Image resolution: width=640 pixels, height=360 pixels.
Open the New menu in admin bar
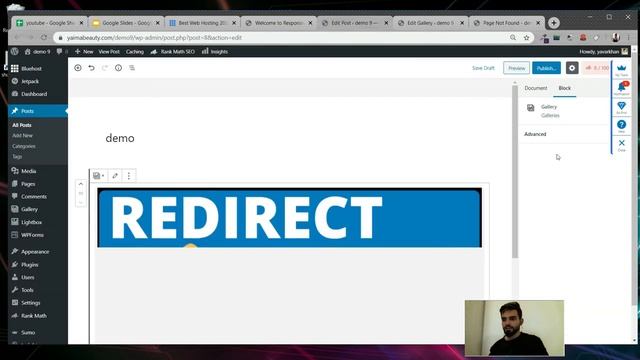click(84, 51)
